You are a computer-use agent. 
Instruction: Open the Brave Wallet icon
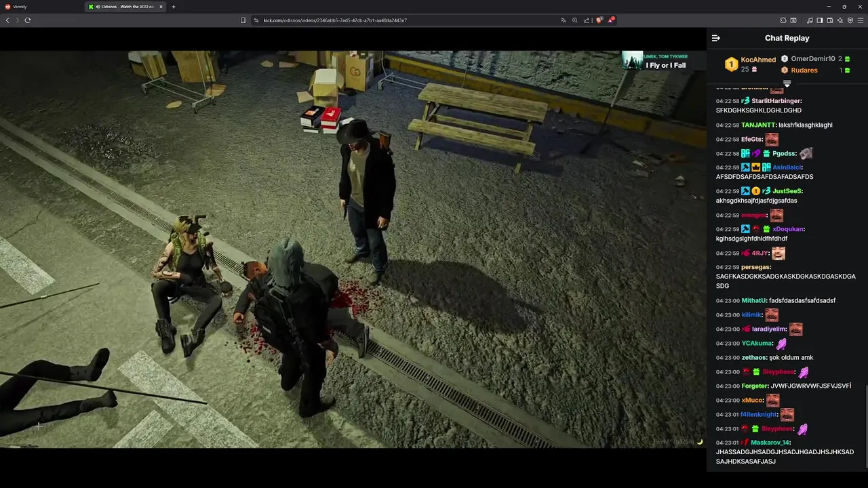830,20
